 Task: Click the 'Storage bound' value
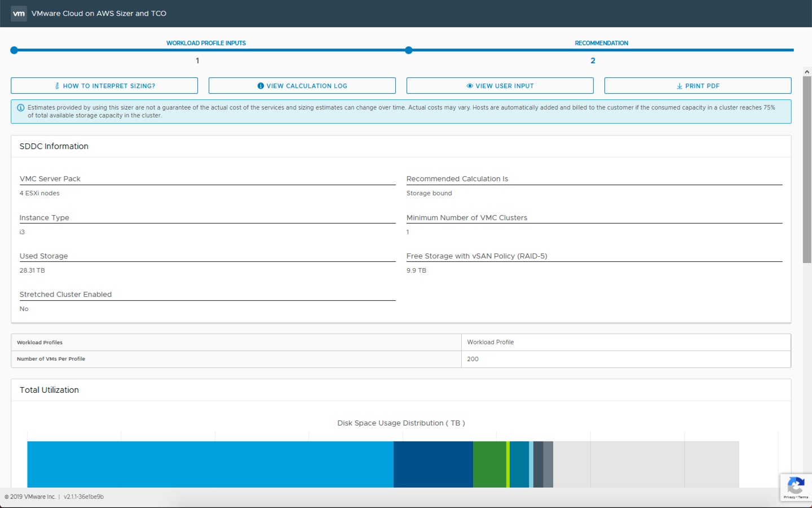pyautogui.click(x=429, y=193)
